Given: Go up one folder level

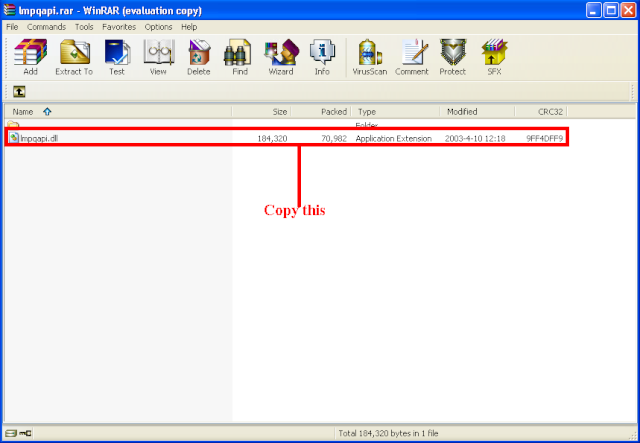Looking at the screenshot, I should coord(19,91).
